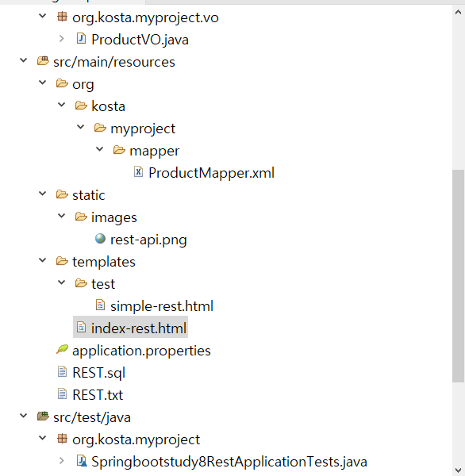465x476 pixels.
Task: Click the scrollbar up arrow
Action: coord(459,13)
